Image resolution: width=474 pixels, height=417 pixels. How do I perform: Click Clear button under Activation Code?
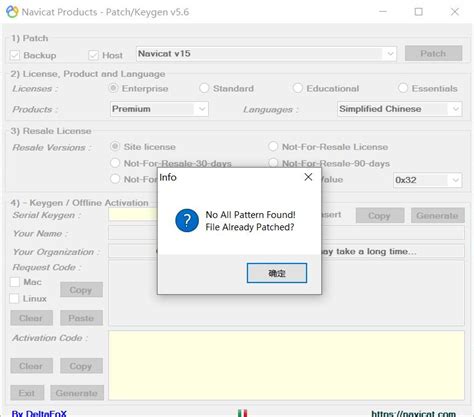[31, 366]
